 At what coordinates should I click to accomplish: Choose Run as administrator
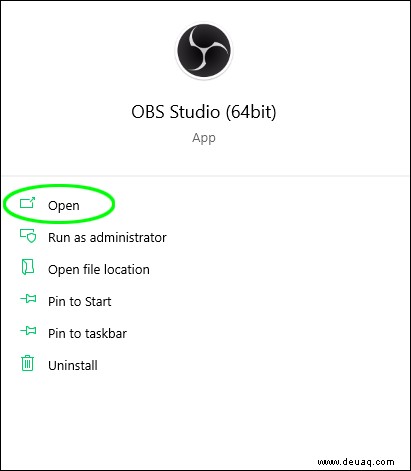[x=107, y=238]
